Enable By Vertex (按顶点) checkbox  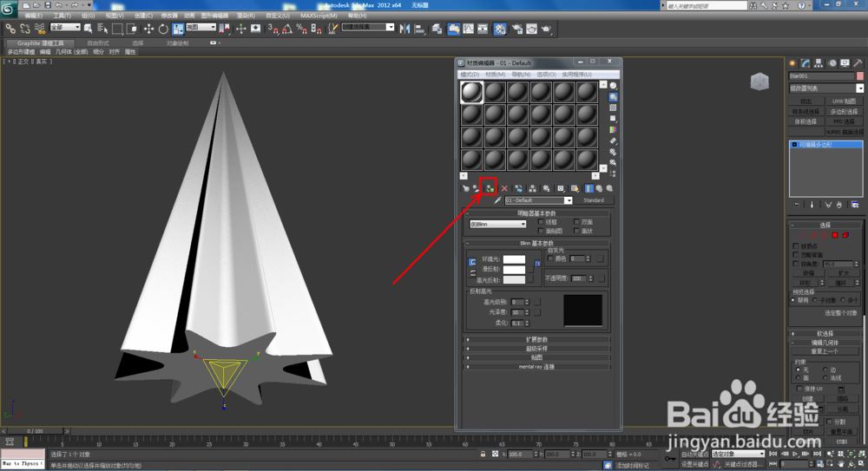(796, 245)
